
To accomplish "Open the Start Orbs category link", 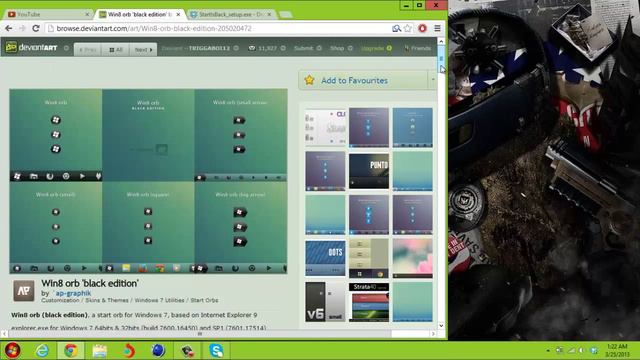I will tap(204, 300).
